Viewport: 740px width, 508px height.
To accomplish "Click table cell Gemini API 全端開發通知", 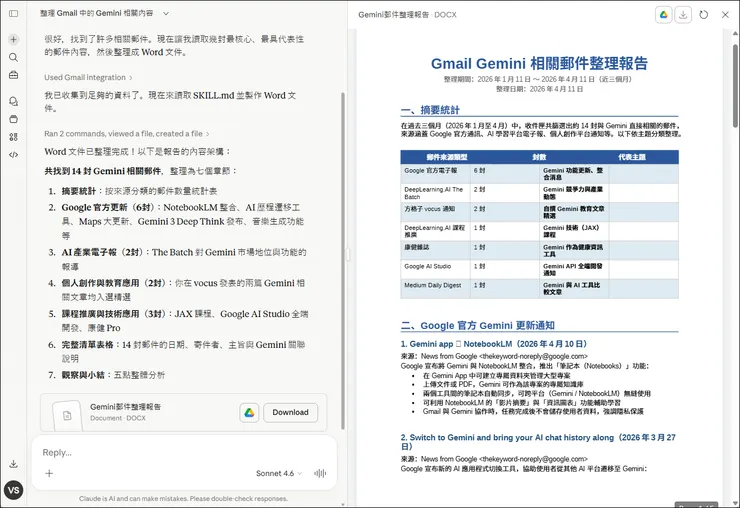I will [572, 270].
